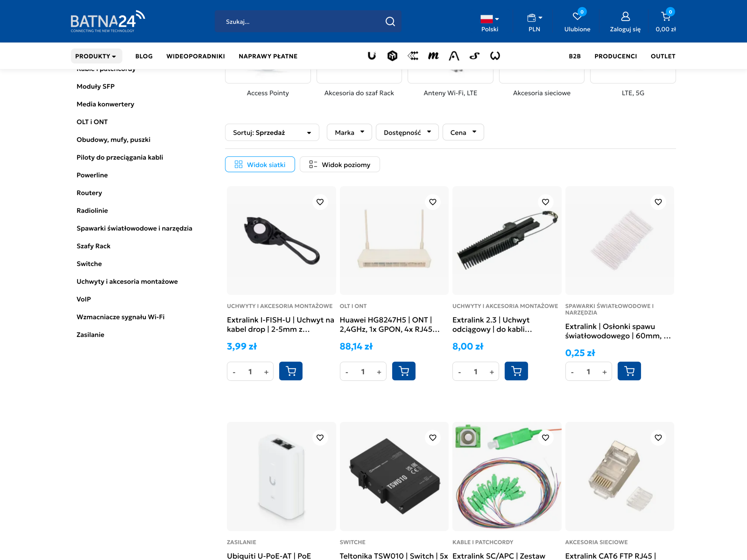Add Extralink 2.3 Uchwyt odciągowy to cart
Image resolution: width=747 pixels, height=560 pixels.
click(516, 371)
